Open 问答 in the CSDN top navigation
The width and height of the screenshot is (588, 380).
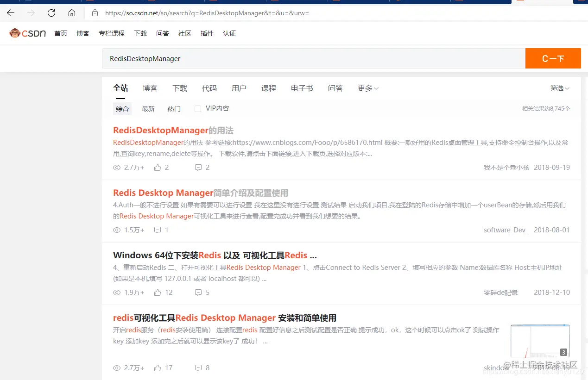point(163,33)
